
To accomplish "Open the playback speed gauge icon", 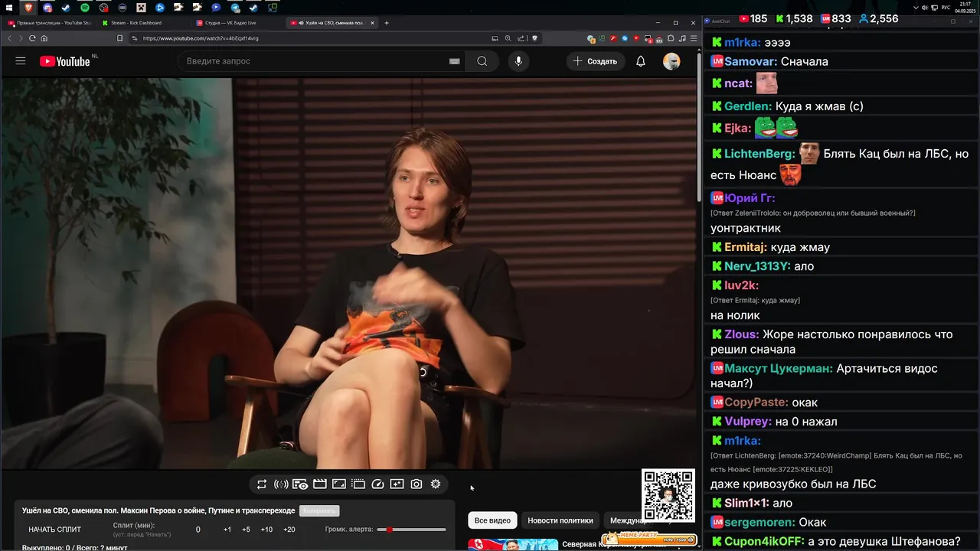I will coord(377,484).
